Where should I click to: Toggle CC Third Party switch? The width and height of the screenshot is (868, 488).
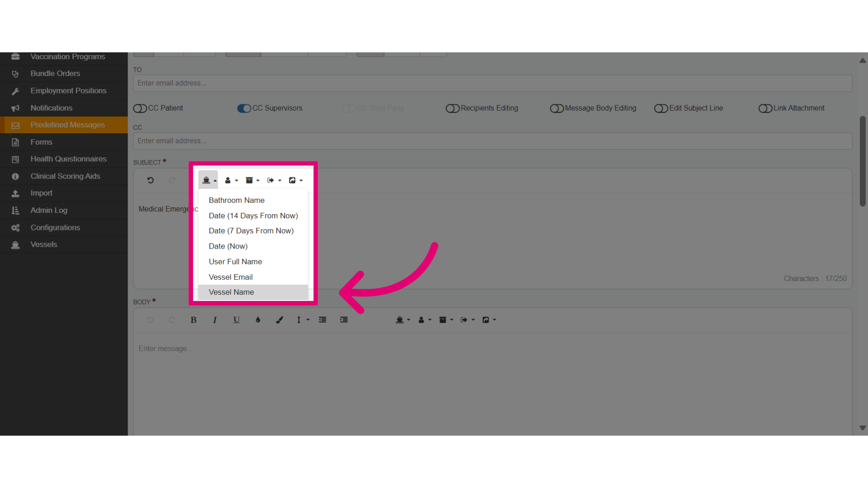348,108
